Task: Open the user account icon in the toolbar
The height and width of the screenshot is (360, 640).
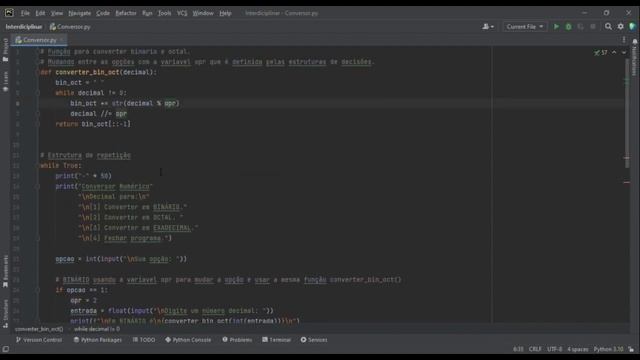Action: coord(488,27)
